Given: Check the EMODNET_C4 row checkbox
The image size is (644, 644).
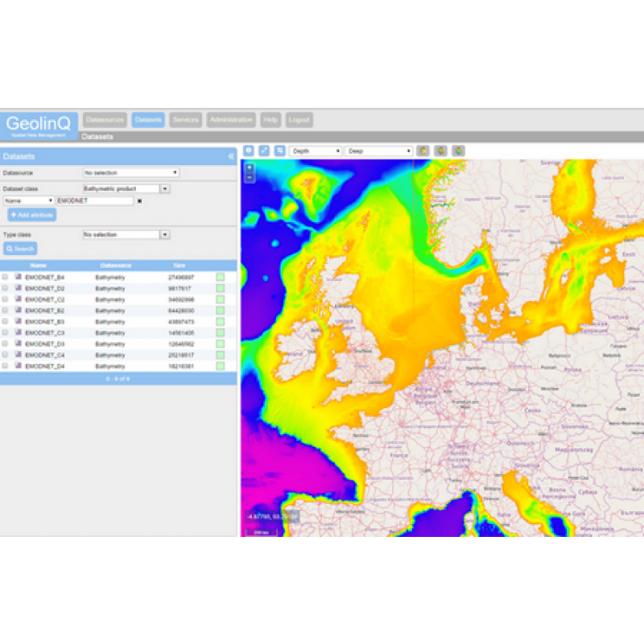Looking at the screenshot, I should coord(5,355).
